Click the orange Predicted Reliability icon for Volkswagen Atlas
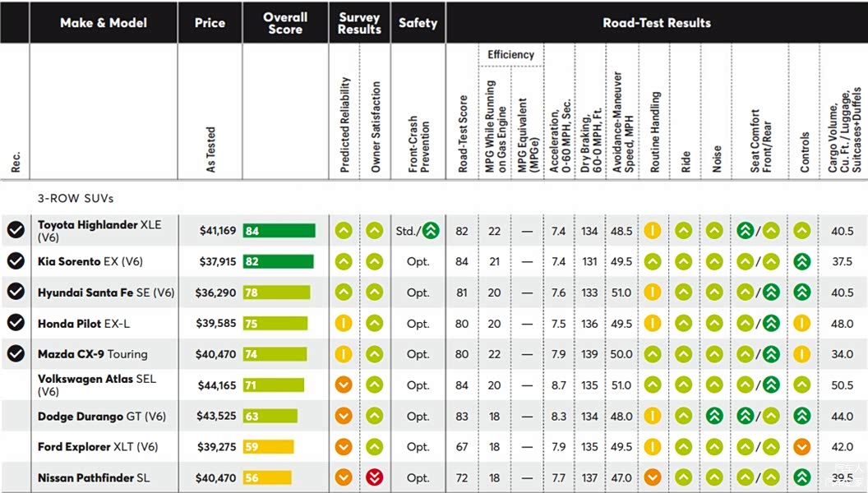868x493 pixels. (344, 385)
